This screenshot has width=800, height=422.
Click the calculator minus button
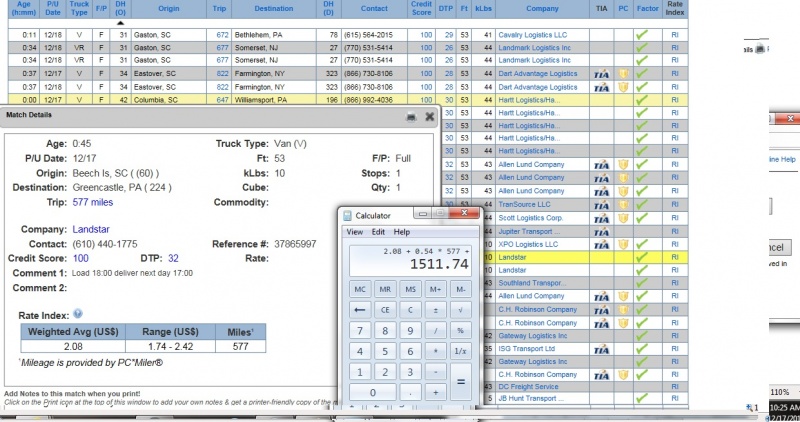pos(435,372)
